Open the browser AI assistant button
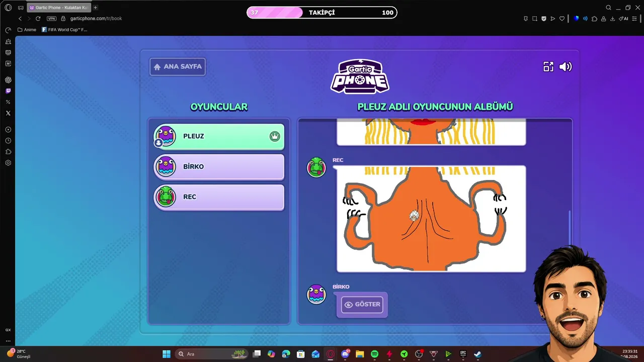The height and width of the screenshot is (362, 644). (x=623, y=19)
